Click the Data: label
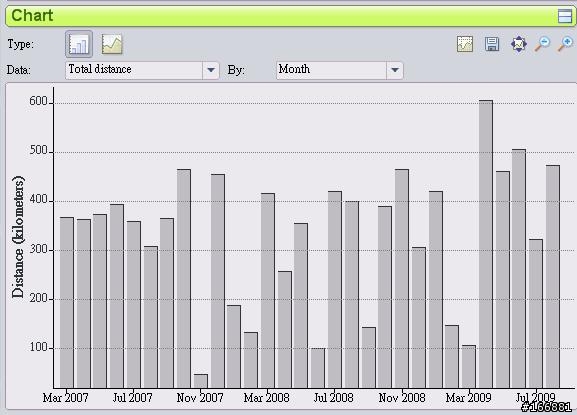This screenshot has height=415, width=577. tap(19, 70)
